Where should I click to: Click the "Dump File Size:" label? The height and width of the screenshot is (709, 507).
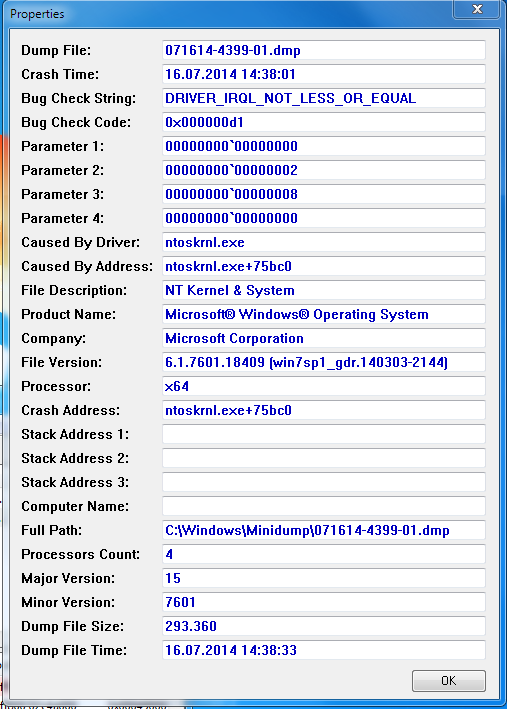pos(73,626)
